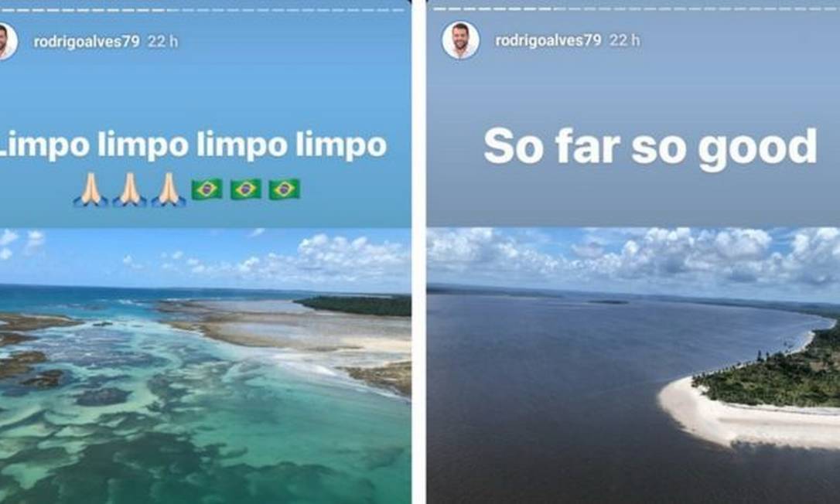The height and width of the screenshot is (504, 840).
Task: Tap the cropped avatar on the Limpo story
Action: (8, 41)
